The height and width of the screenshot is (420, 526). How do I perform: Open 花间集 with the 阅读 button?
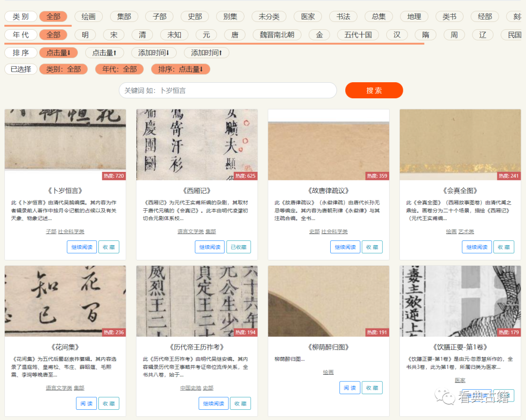(86, 403)
